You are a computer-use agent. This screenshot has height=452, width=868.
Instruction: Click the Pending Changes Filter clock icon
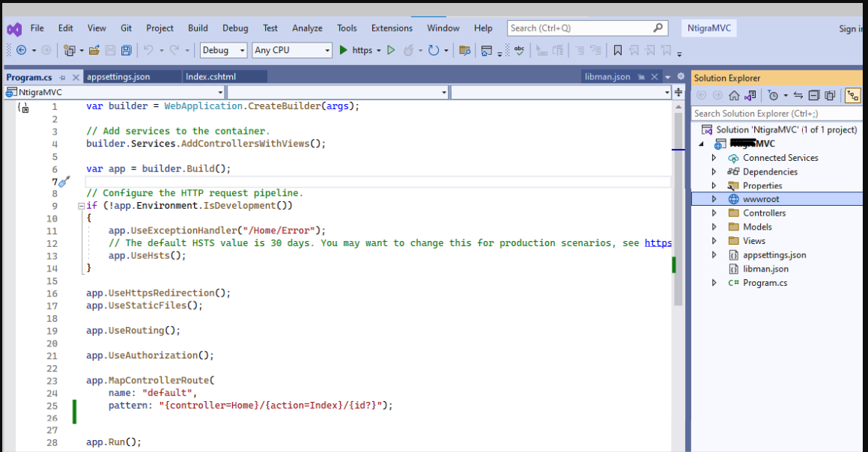point(774,96)
